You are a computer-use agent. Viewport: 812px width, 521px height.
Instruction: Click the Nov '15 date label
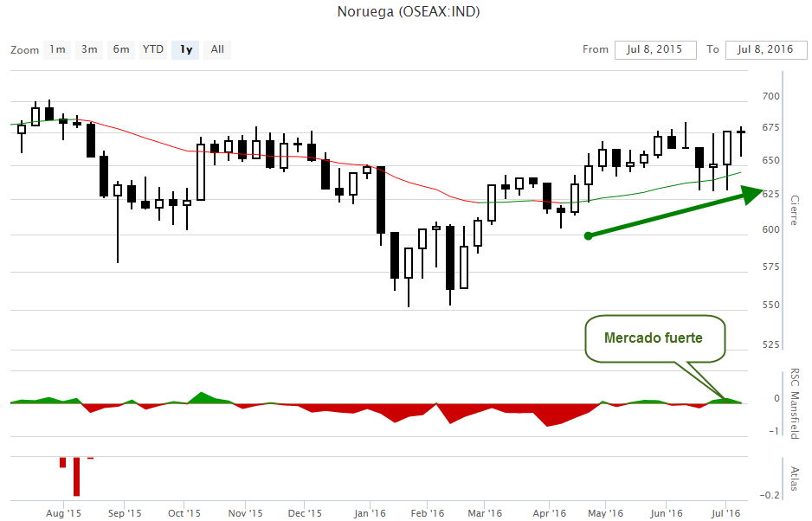pos(245,513)
